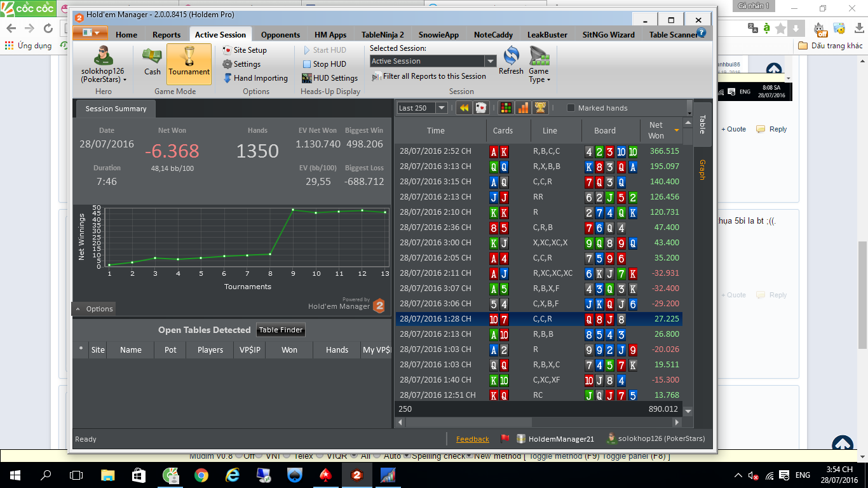Click the trophy icon in hand toolbar
868x488 pixels.
tap(540, 108)
